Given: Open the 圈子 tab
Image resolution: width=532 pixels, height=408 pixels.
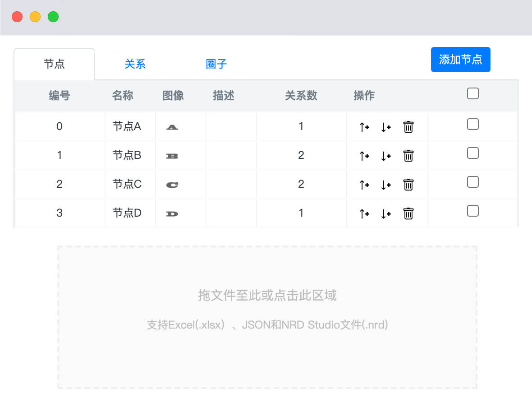Looking at the screenshot, I should [x=216, y=64].
